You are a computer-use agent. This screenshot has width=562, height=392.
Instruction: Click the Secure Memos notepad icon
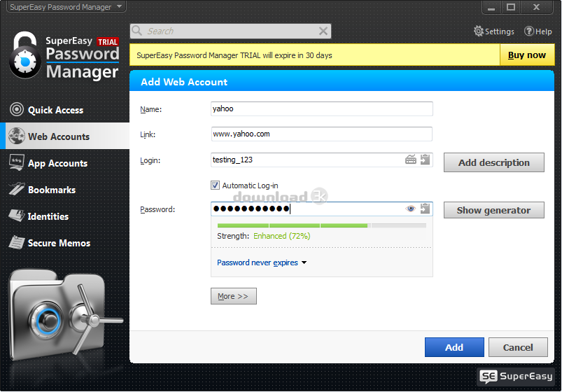click(16, 243)
